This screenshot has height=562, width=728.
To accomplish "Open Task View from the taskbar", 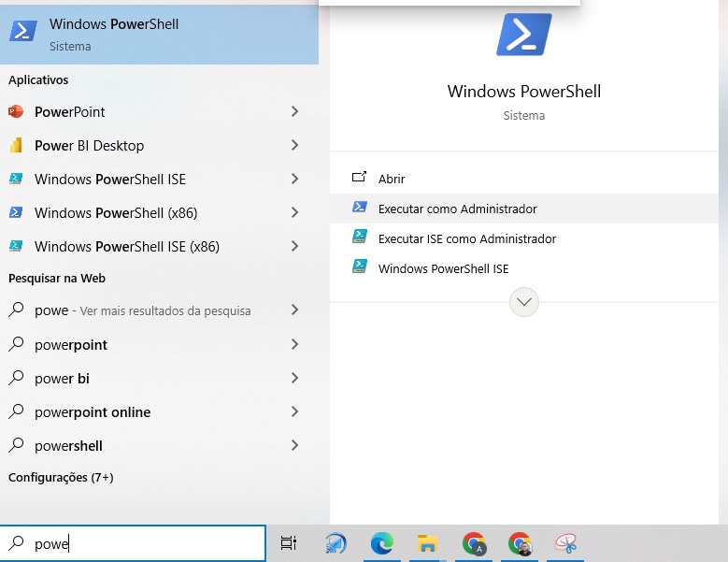I will [x=289, y=543].
